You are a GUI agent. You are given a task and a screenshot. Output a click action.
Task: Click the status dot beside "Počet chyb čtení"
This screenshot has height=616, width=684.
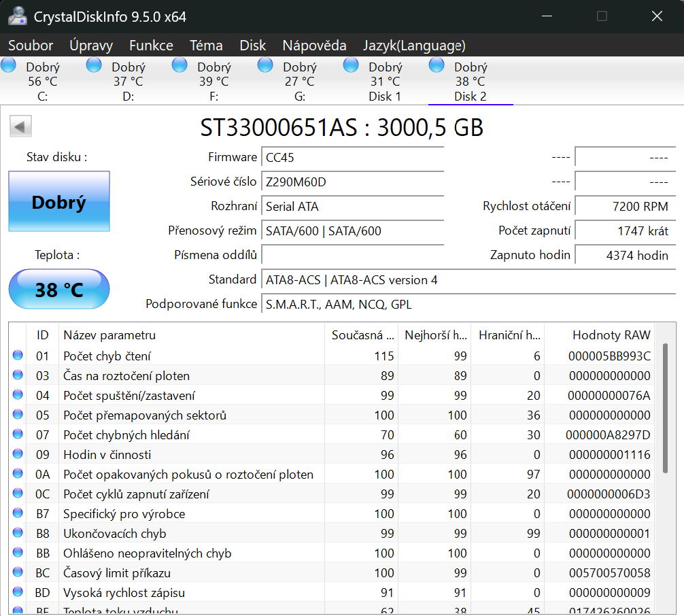click(x=17, y=356)
